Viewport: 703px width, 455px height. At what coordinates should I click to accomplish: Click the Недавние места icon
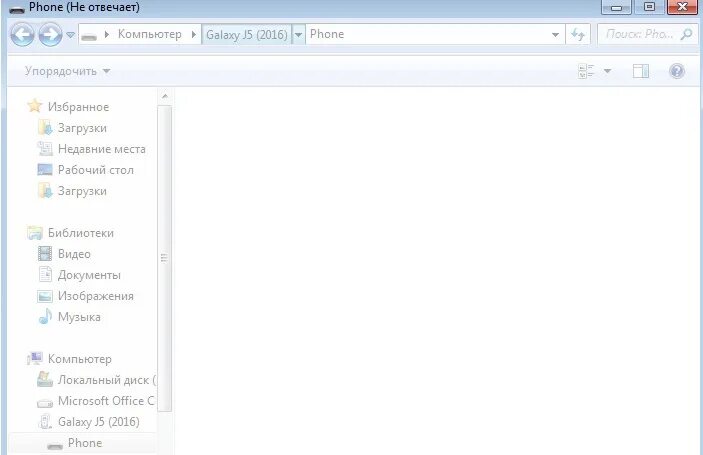tap(45, 148)
